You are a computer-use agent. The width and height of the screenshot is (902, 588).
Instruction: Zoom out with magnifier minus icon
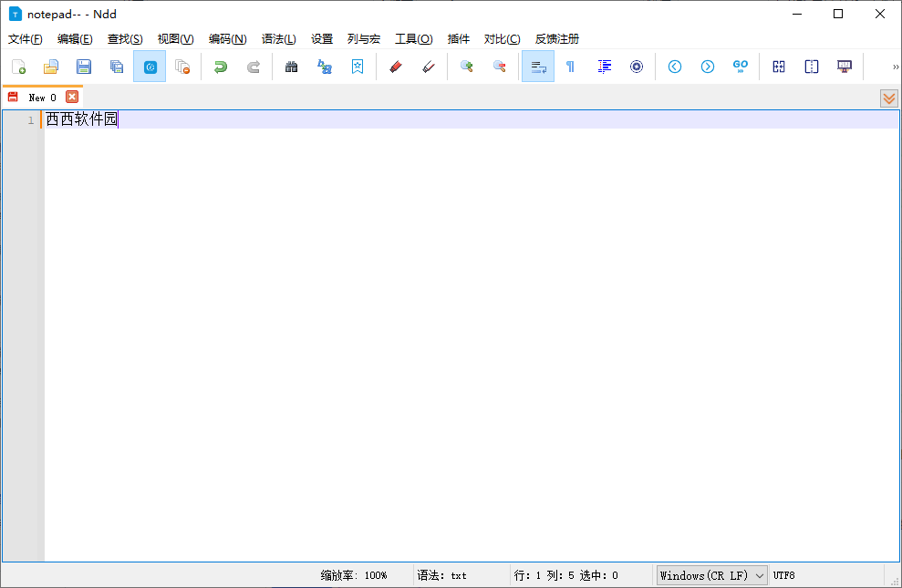click(499, 67)
